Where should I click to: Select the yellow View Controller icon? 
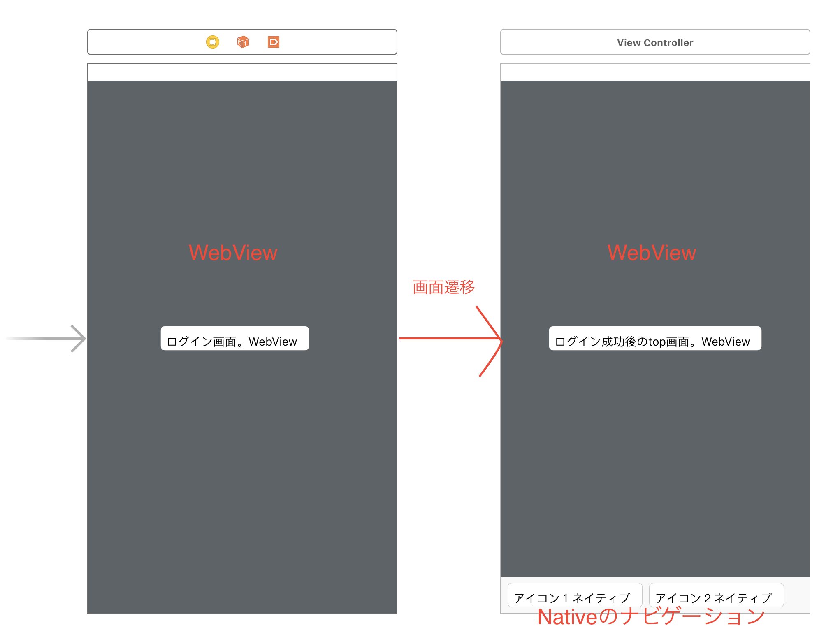click(x=213, y=42)
